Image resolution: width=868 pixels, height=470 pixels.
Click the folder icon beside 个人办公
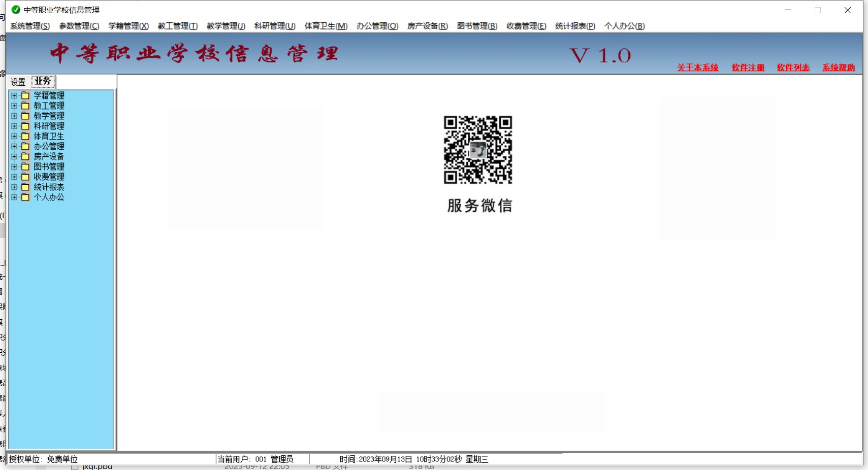click(25, 197)
